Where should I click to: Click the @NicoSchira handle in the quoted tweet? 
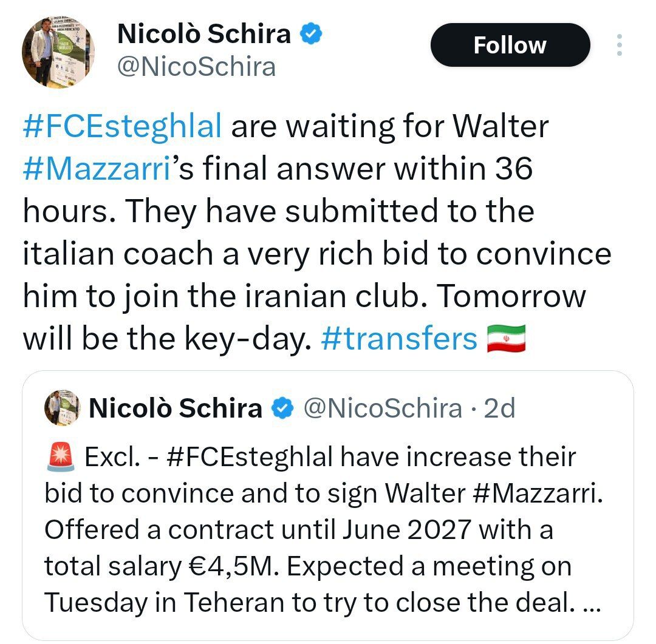pos(381,408)
